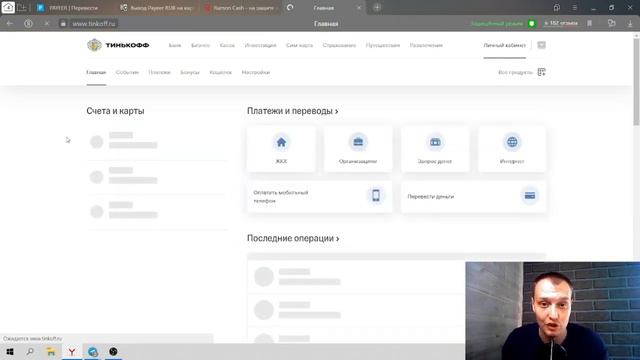640x360 pixels.
Task: Go back with the browser back arrow
Action: point(10,24)
